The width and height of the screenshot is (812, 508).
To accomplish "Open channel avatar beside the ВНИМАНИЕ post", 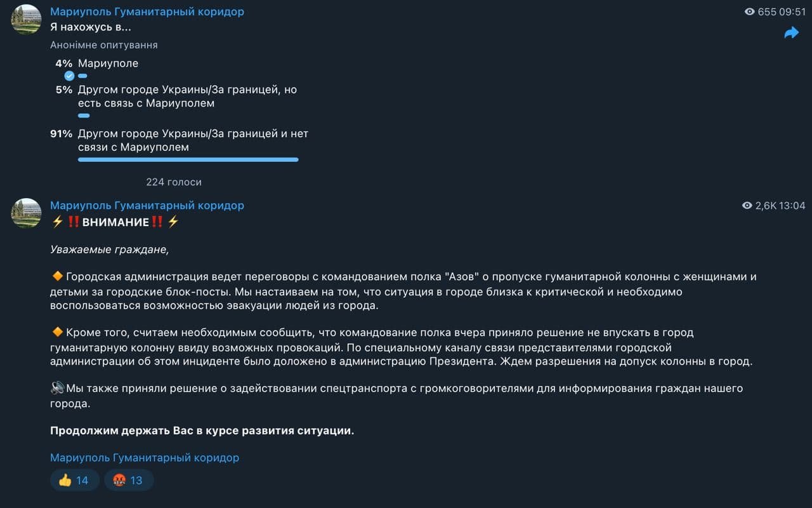I will (27, 213).
